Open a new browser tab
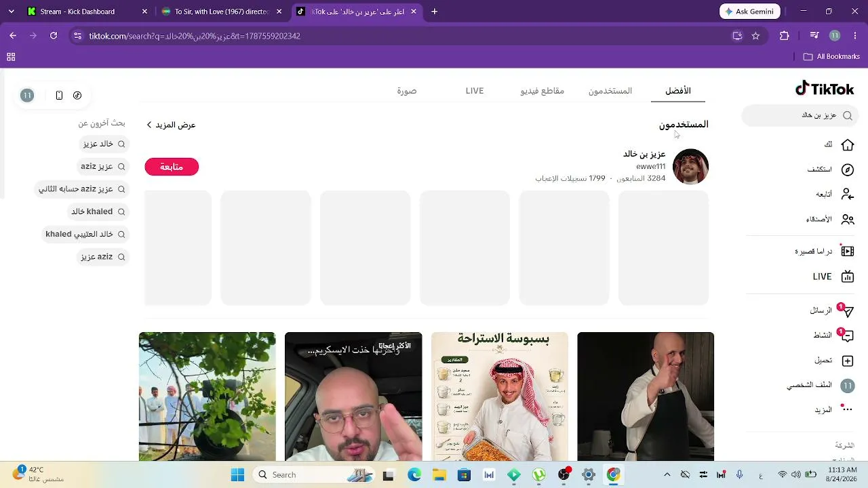 click(x=435, y=12)
